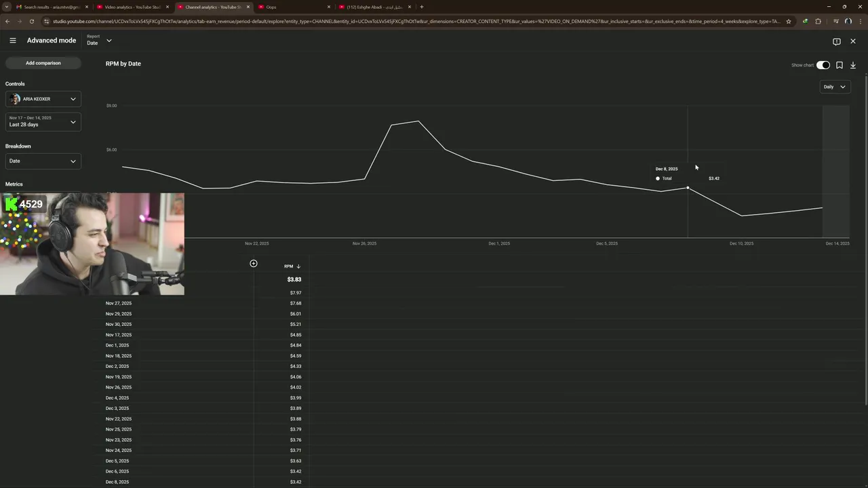Open the Last 28 days date range dropdown

(x=43, y=122)
